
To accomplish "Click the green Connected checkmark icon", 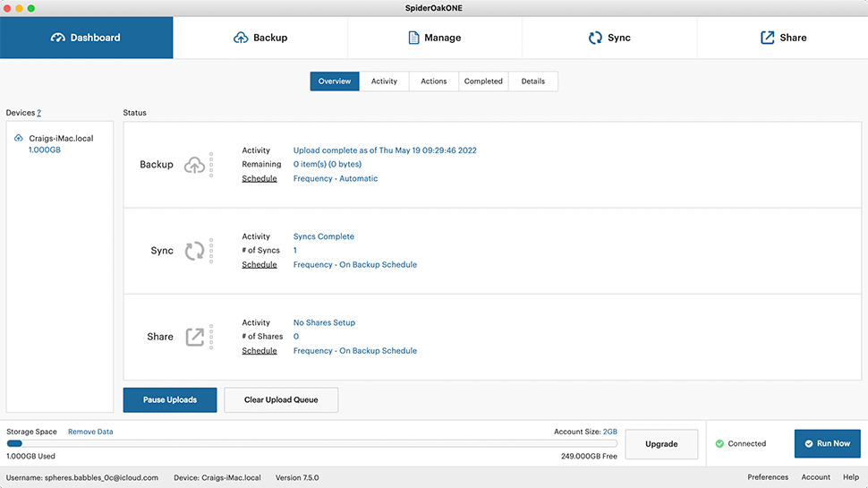I will coord(719,443).
